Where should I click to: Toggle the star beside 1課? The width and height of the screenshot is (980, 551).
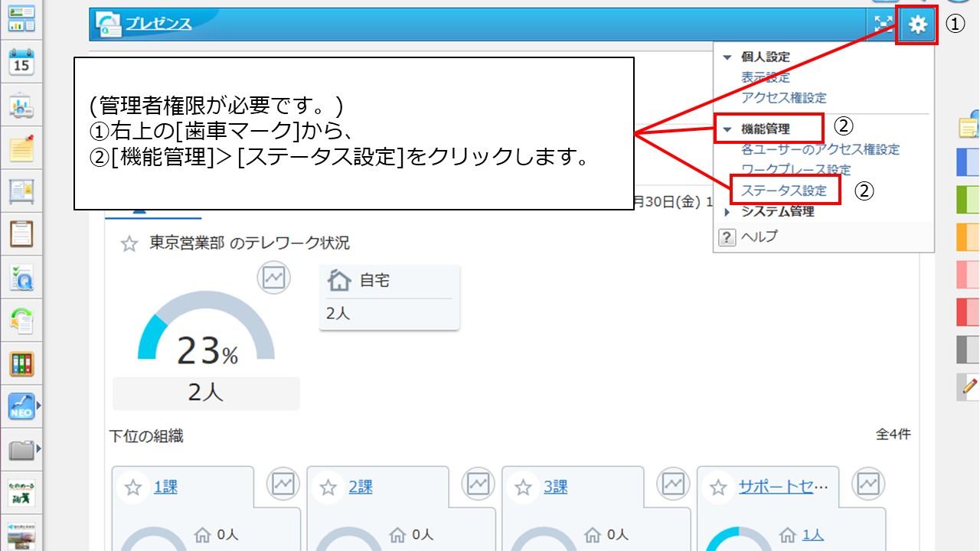pos(133,486)
